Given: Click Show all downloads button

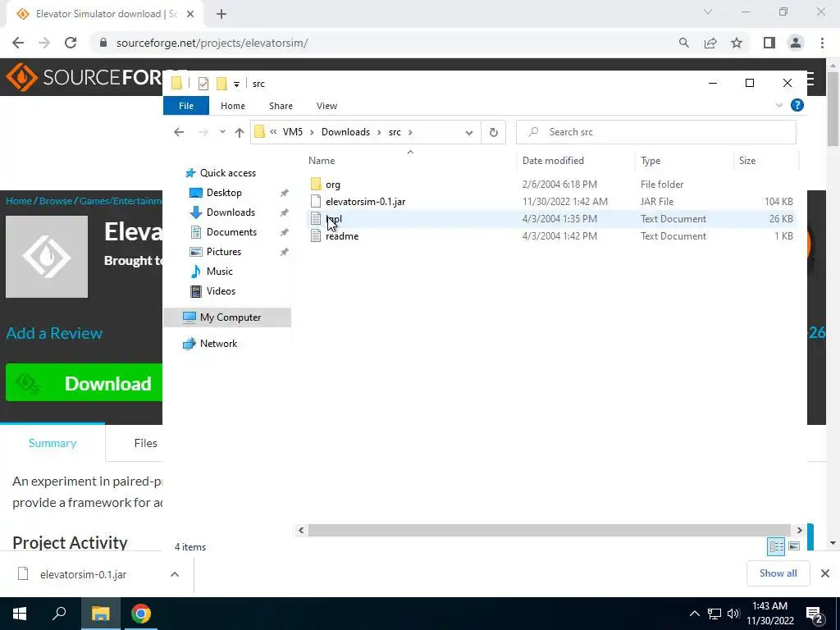Looking at the screenshot, I should [778, 573].
